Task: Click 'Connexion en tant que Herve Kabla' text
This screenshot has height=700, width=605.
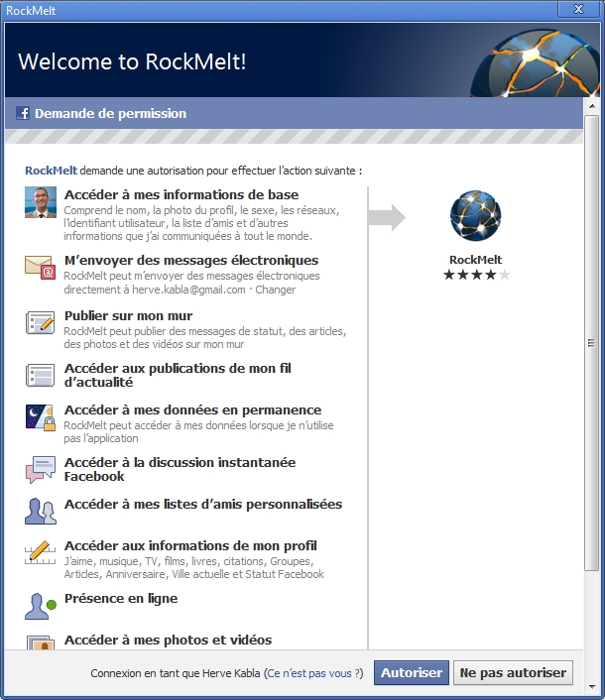Action: pos(176,673)
